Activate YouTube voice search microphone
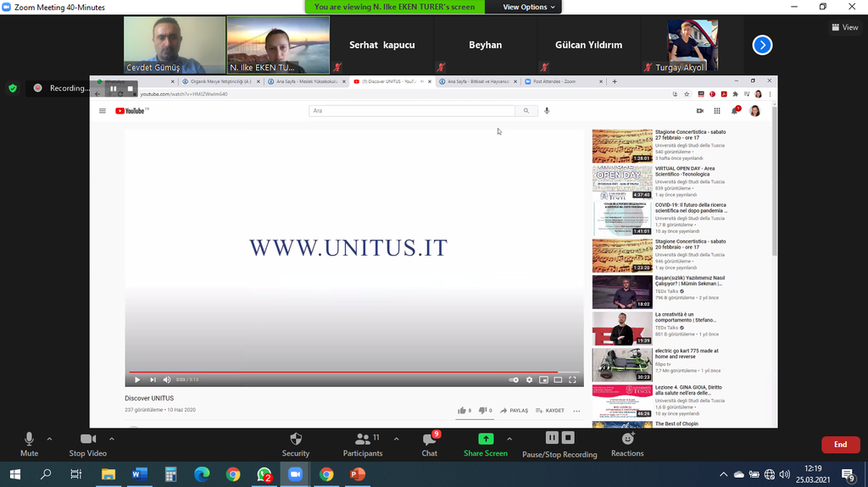The width and height of the screenshot is (868, 487). coord(547,111)
